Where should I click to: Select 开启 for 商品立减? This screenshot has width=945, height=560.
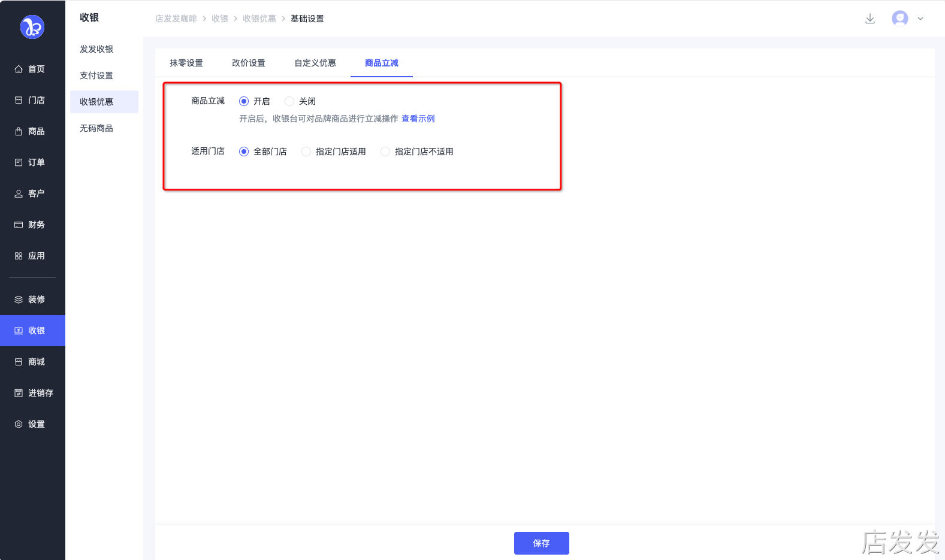pyautogui.click(x=244, y=101)
